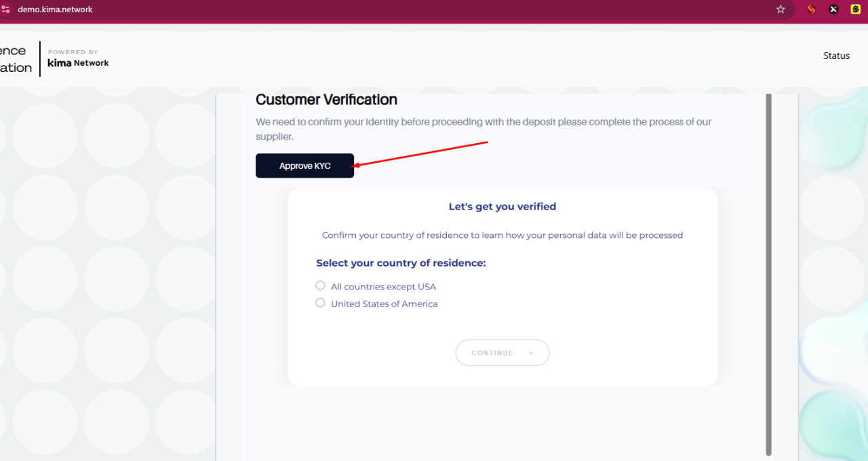Image resolution: width=868 pixels, height=461 pixels.
Task: Open the Status page in the header
Action: tap(836, 56)
